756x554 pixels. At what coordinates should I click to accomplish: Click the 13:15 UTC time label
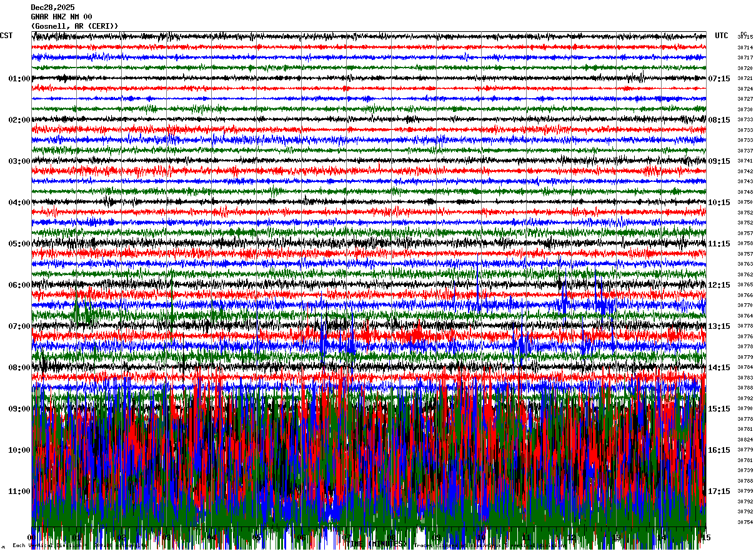(719, 326)
